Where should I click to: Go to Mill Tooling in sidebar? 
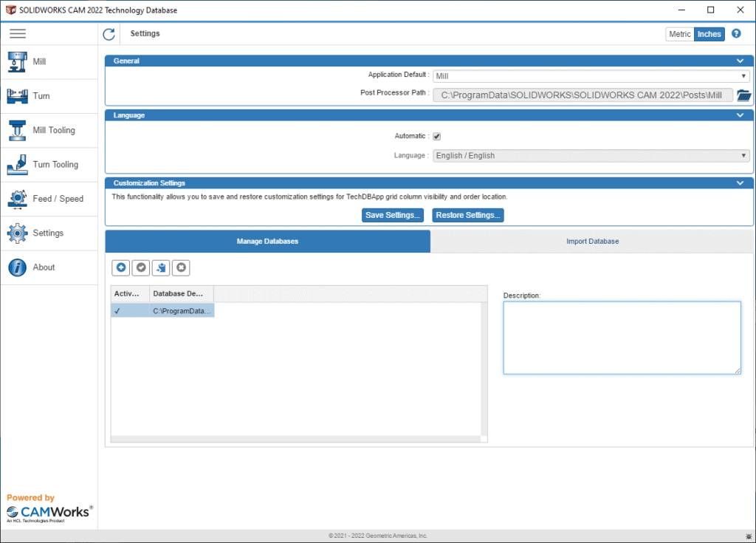click(49, 130)
